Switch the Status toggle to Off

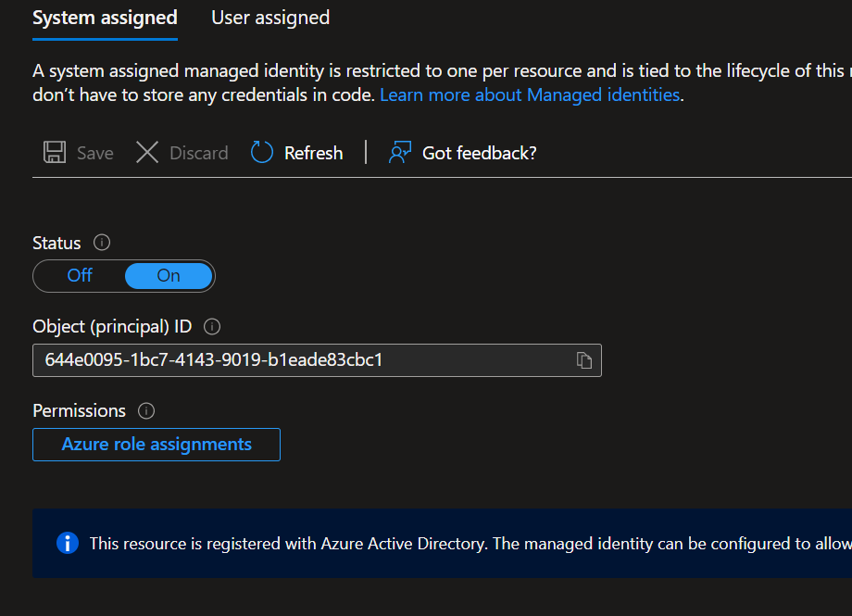click(81, 275)
